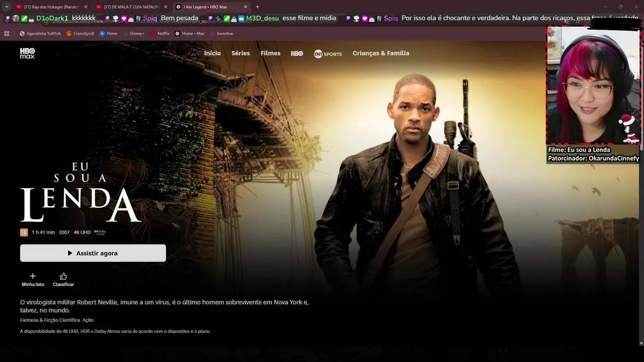Image resolution: width=644 pixels, height=362 pixels.
Task: Add movie to Minha lista
Action: tap(33, 280)
